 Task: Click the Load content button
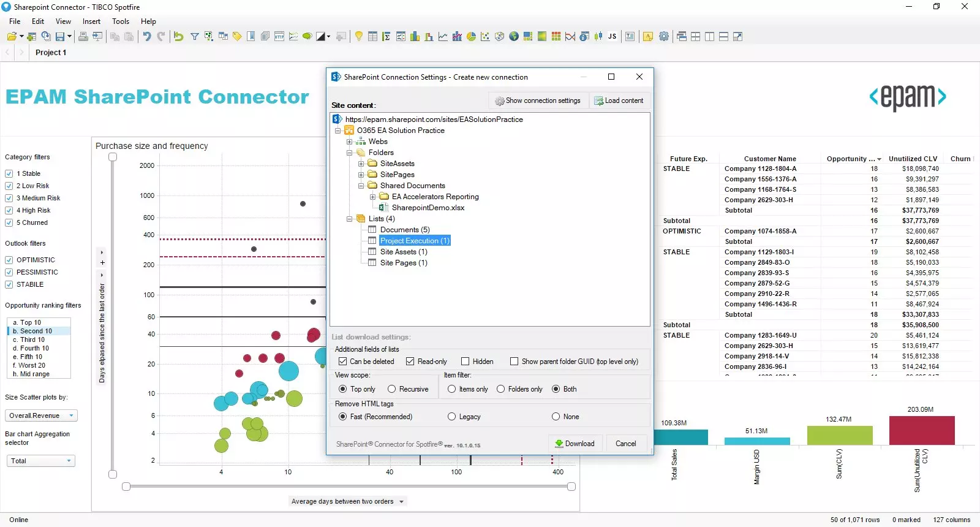619,100
